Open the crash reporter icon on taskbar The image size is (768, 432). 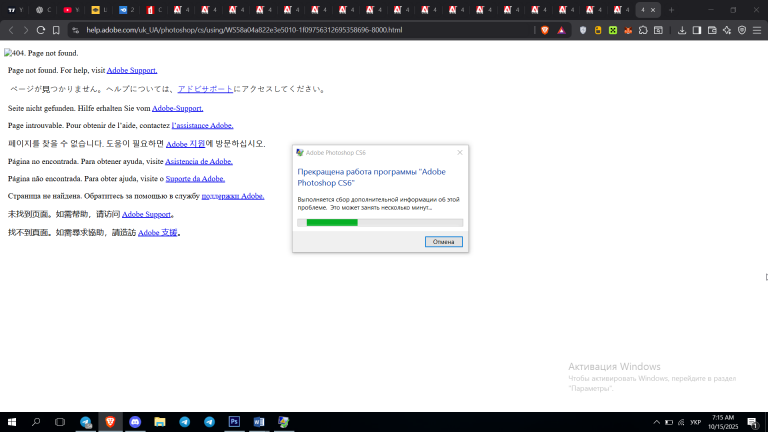point(284,422)
